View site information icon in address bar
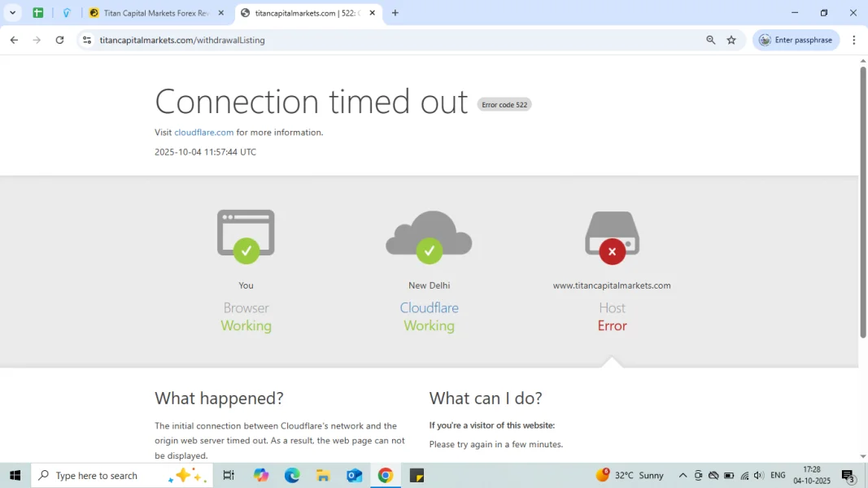 pos(87,40)
